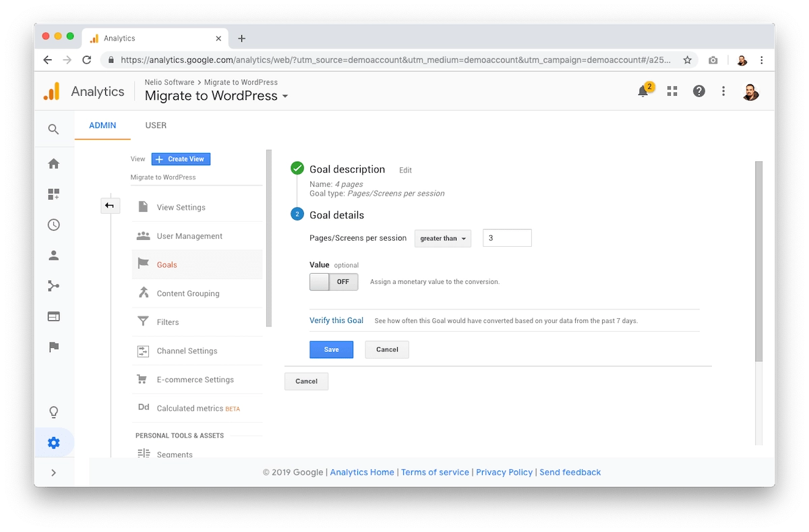The width and height of the screenshot is (809, 532).
Task: Open Conversions reports via the flag icon
Action: [54, 347]
